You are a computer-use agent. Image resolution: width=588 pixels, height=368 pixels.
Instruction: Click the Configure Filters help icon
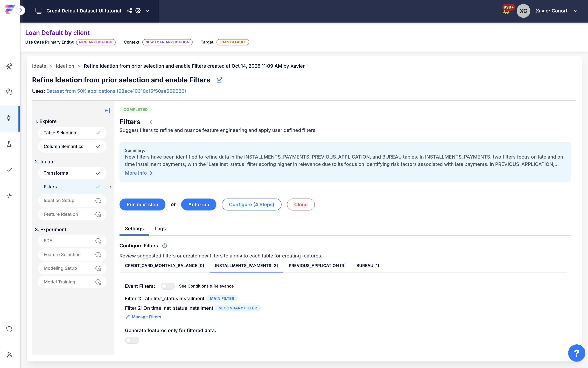165,246
